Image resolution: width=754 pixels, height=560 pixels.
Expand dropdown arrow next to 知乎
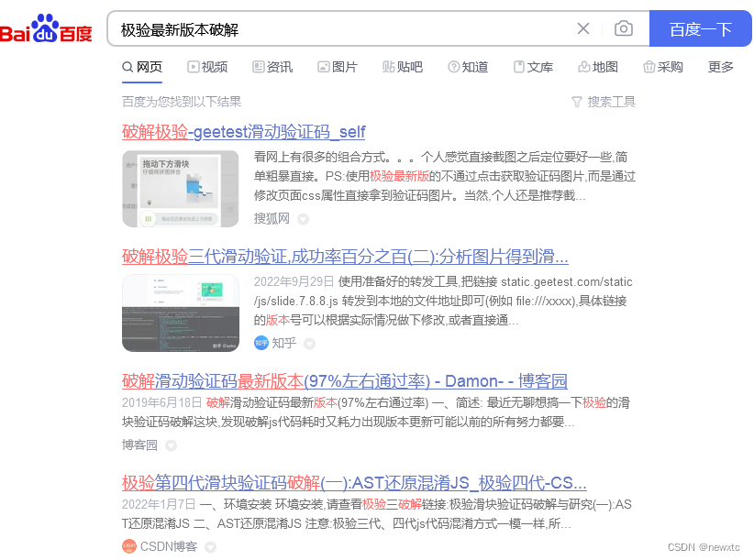(x=310, y=344)
